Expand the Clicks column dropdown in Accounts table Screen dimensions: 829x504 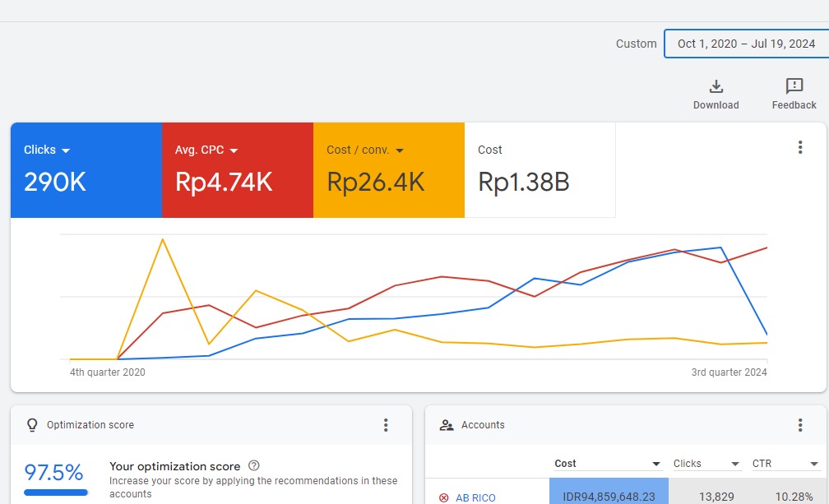tap(735, 464)
